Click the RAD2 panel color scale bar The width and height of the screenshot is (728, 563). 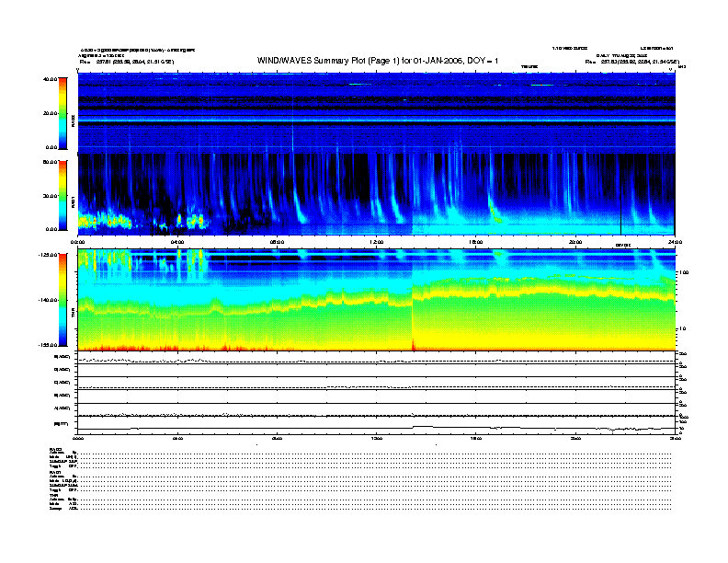click(x=63, y=113)
